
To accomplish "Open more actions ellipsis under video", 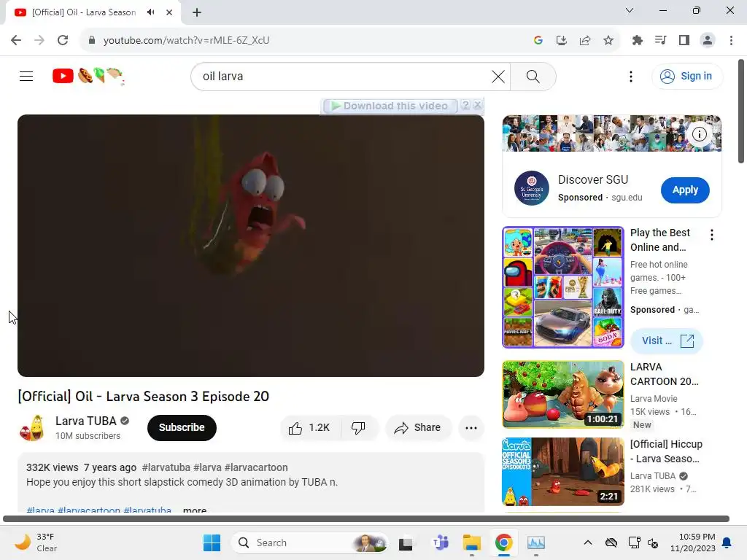I will (x=471, y=428).
